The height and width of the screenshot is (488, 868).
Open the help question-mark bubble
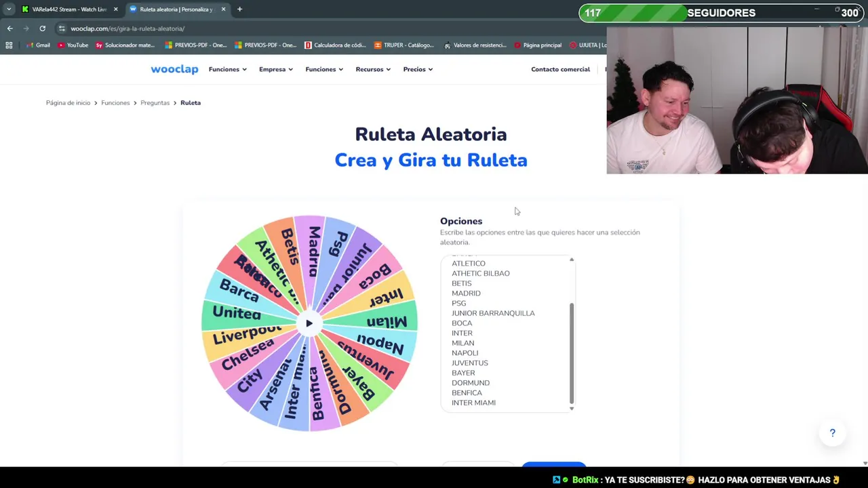832,433
